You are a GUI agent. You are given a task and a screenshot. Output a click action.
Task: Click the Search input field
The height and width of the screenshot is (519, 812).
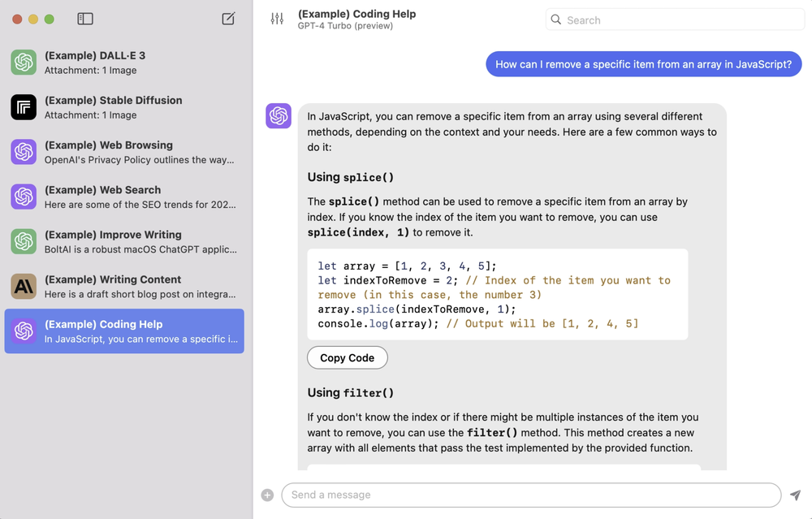[675, 19]
